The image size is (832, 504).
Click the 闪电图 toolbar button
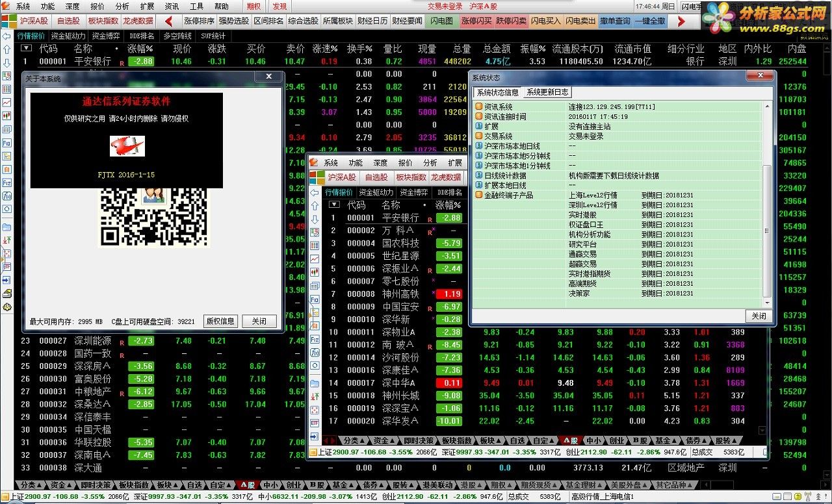pos(441,21)
